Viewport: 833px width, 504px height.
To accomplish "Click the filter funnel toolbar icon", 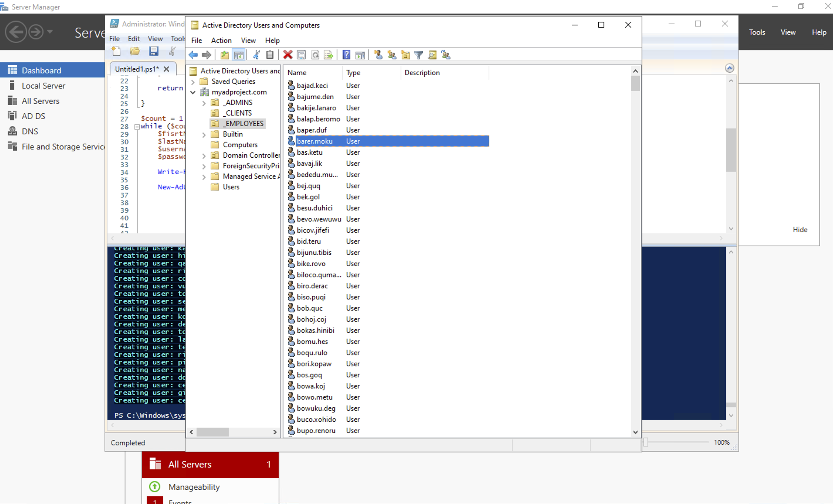I will [419, 55].
